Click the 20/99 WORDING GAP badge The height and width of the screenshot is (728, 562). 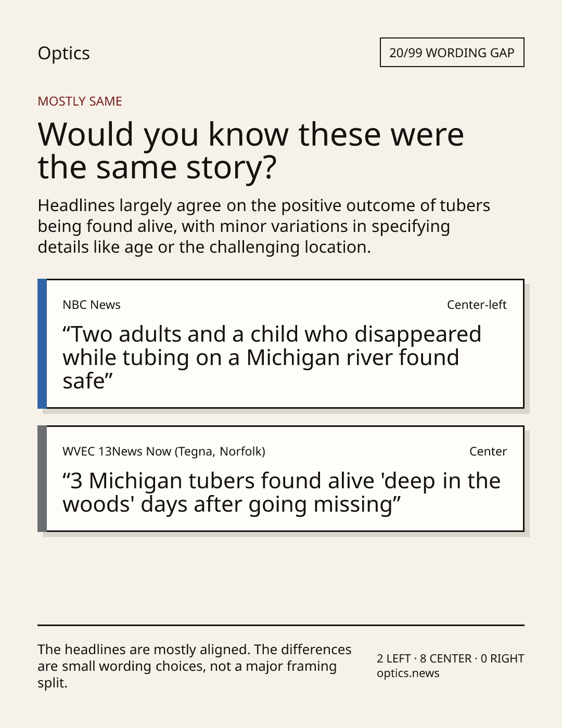tap(452, 53)
